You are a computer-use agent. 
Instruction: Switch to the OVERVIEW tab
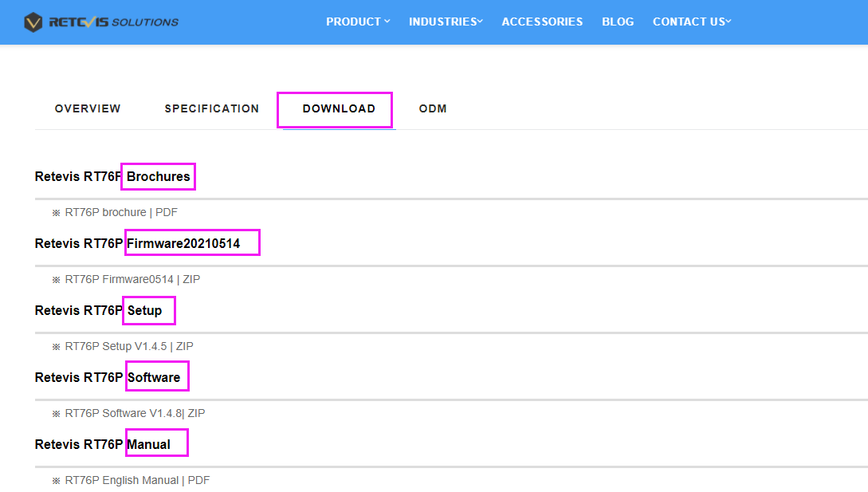[x=88, y=108]
